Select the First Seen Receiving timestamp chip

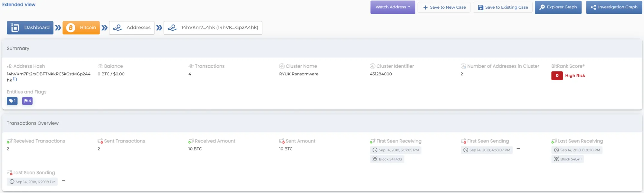click(x=396, y=150)
